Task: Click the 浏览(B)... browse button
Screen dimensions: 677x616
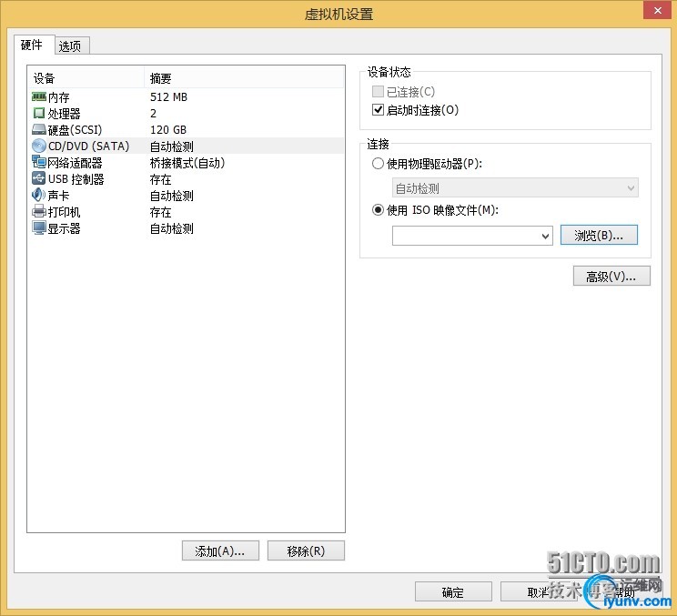Action: [x=599, y=236]
